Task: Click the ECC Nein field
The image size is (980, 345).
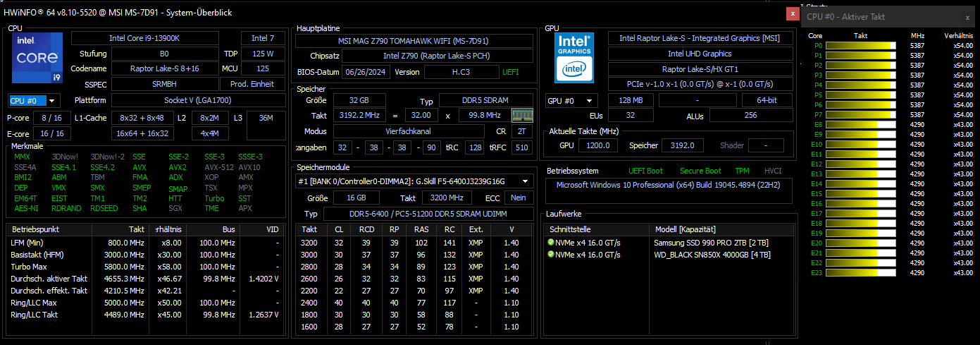Action: (518, 198)
